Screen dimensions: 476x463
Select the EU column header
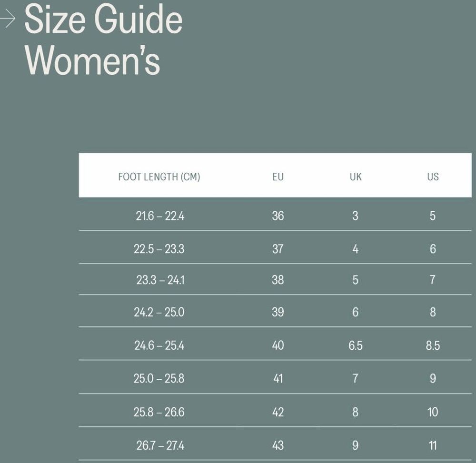click(278, 177)
